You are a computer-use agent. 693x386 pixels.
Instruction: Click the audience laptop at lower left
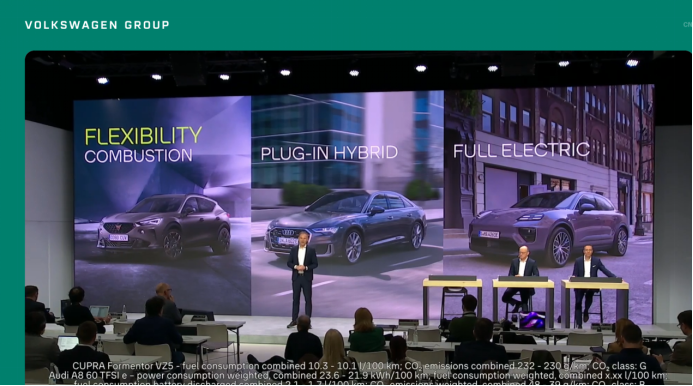68,343
